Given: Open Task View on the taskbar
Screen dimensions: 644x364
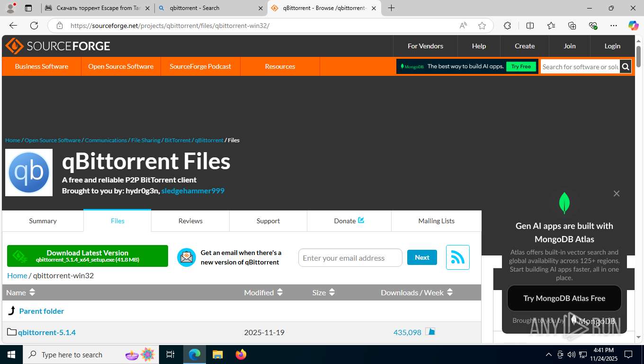Looking at the screenshot, I should pos(170,355).
